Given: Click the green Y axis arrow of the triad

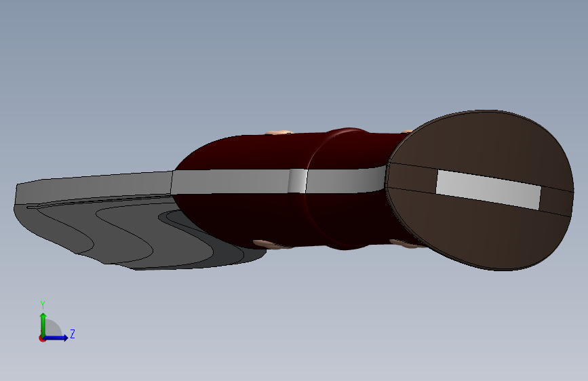Looking at the screenshot, I should coord(43,325).
